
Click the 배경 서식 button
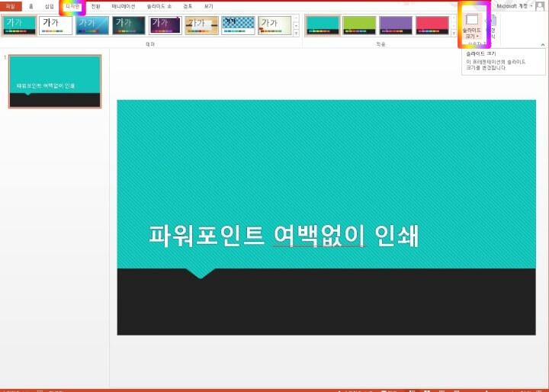492,27
